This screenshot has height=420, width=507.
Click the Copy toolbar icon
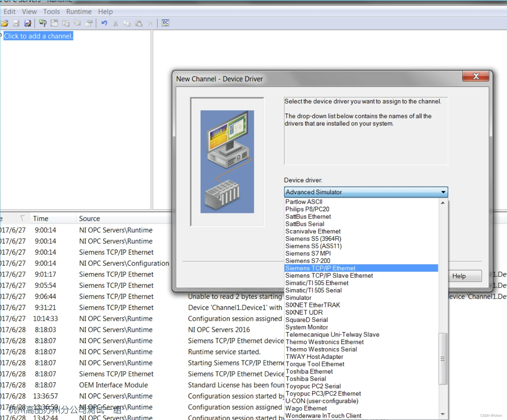pyautogui.click(x=127, y=23)
